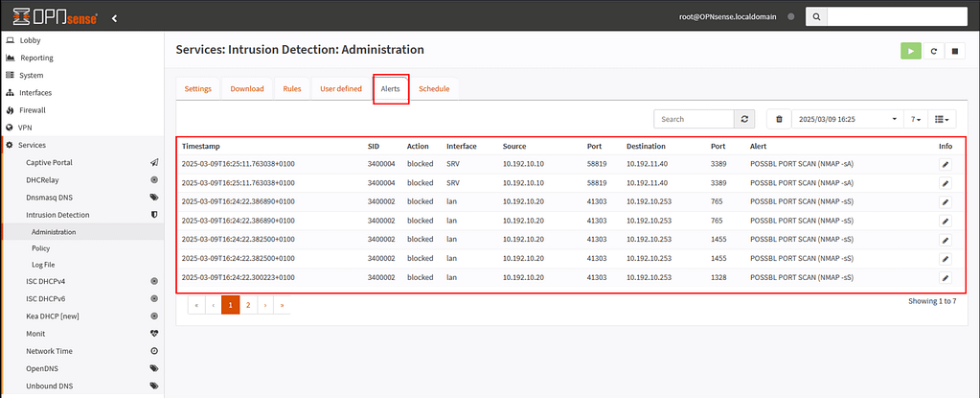Go to page 2 of alerts
Screen dimensions: 980x398
247,304
